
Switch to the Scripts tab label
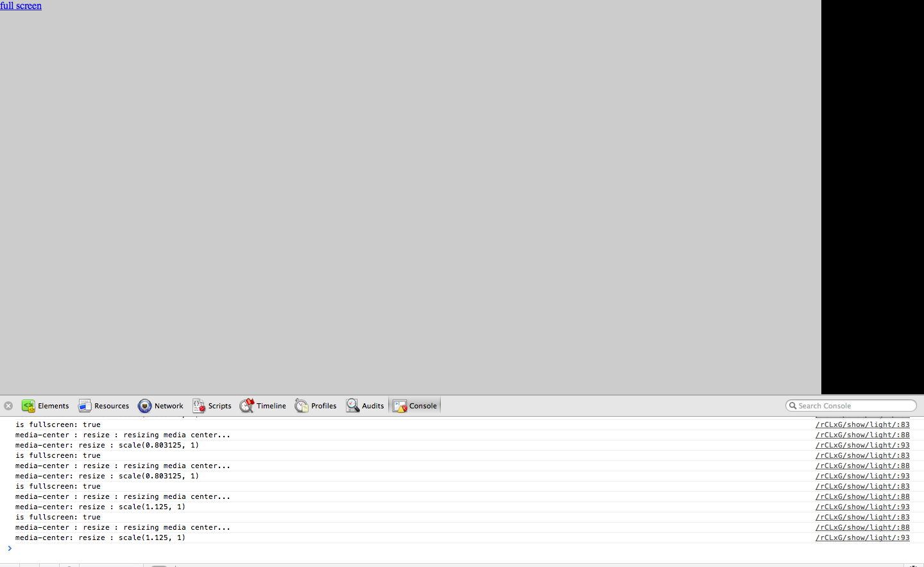point(219,406)
